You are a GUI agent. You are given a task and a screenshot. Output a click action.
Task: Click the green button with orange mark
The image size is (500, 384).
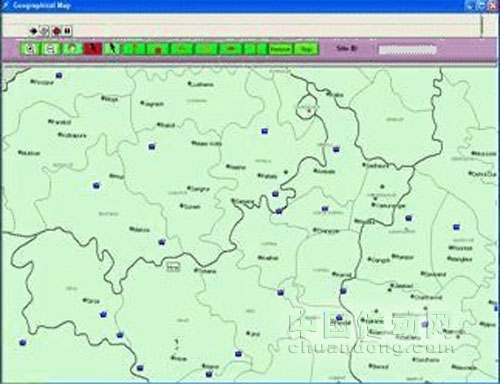(x=158, y=49)
